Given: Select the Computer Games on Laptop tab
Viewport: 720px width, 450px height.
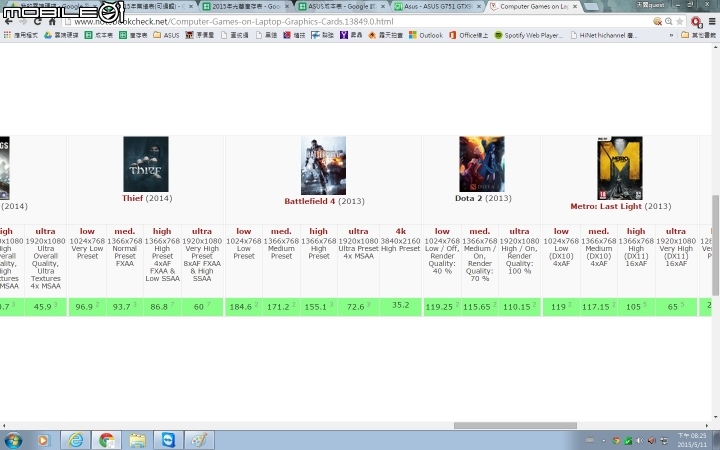Looking at the screenshot, I should tap(534, 6).
